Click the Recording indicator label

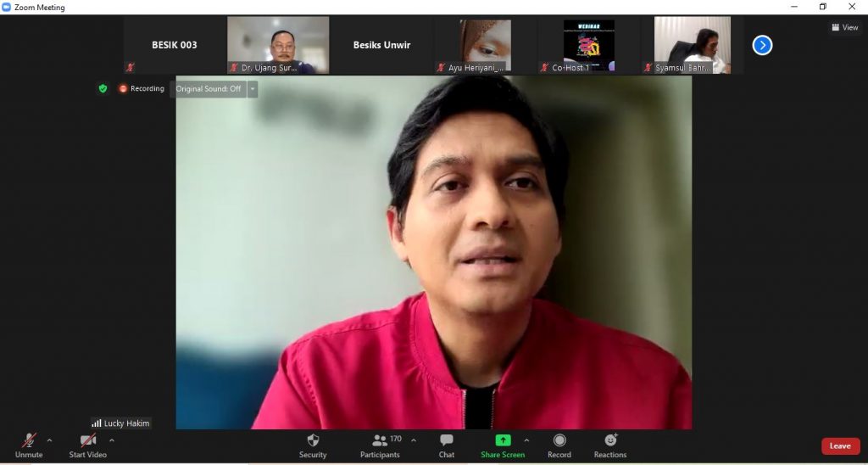click(x=142, y=88)
